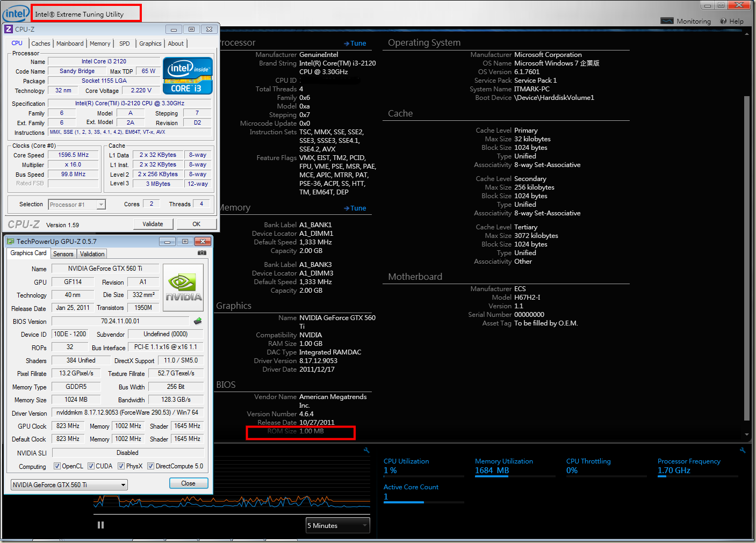The width and height of the screenshot is (756, 543).
Task: Click the System Name ITMARK-PC text
Action: click(x=532, y=89)
